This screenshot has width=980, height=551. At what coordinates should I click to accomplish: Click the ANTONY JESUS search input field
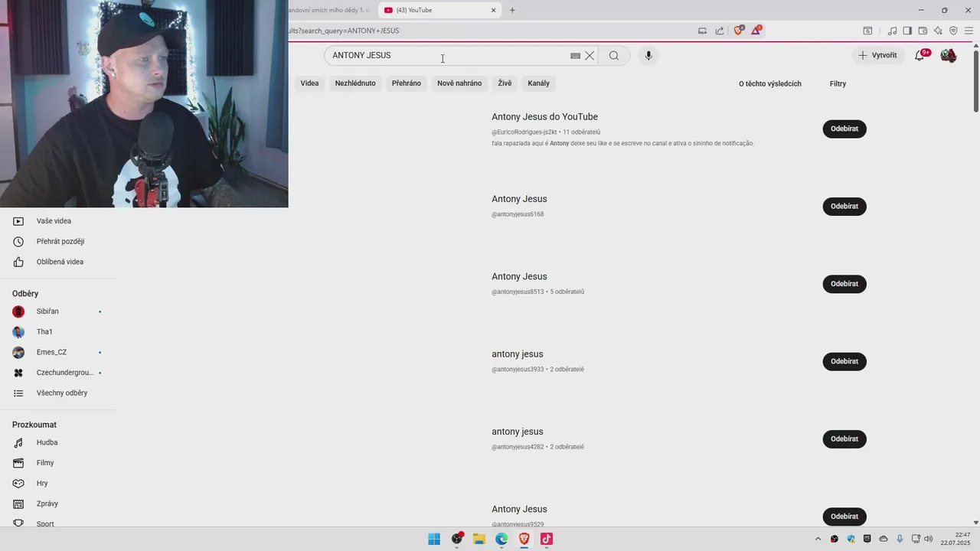pyautogui.click(x=448, y=56)
